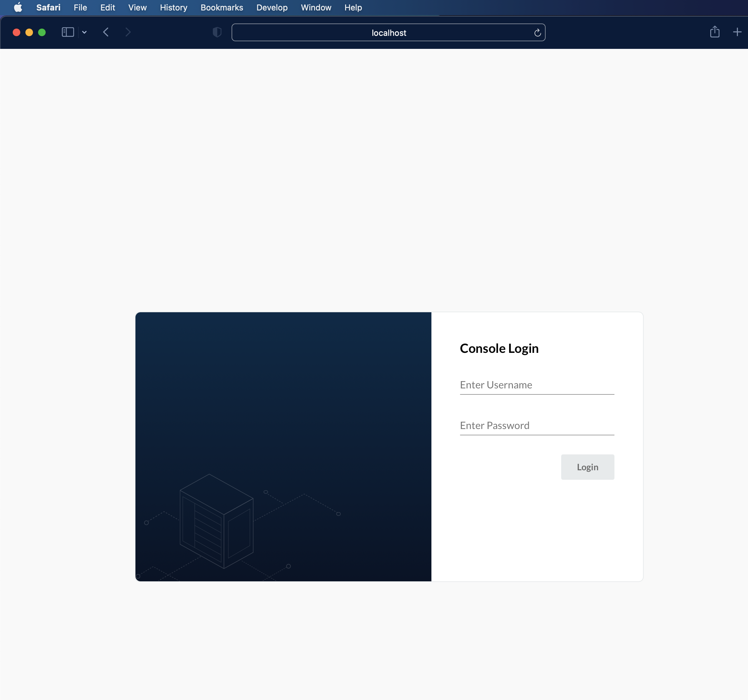Open a new tab with plus icon
This screenshot has height=700, width=748.
tap(737, 32)
